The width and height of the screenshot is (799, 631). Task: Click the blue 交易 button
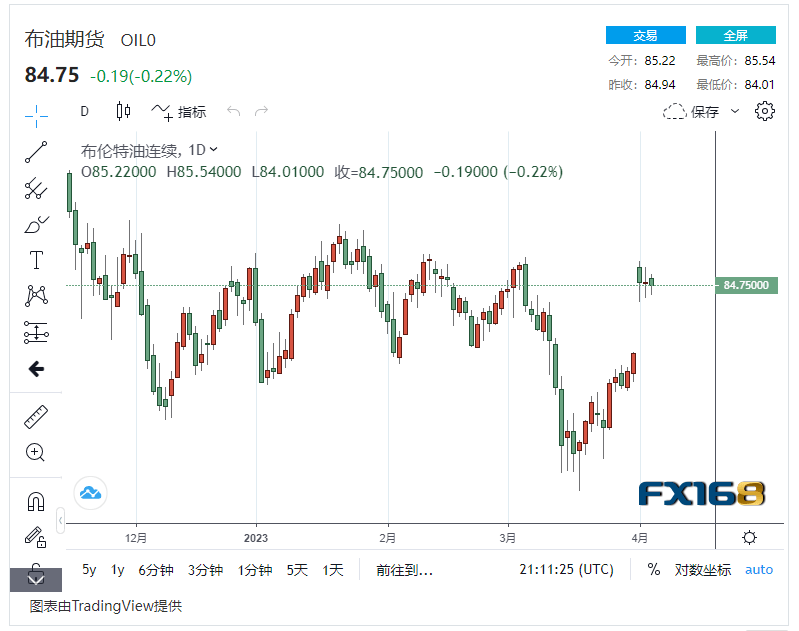(x=645, y=35)
